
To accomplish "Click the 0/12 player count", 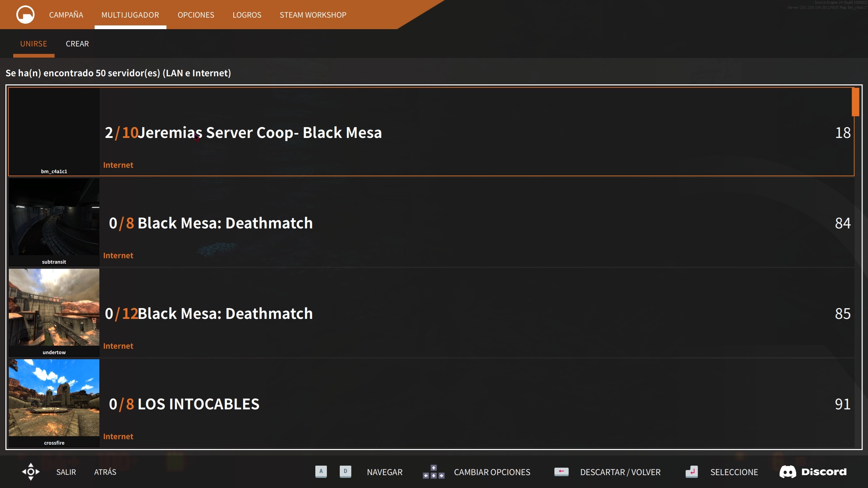I will coord(121,313).
